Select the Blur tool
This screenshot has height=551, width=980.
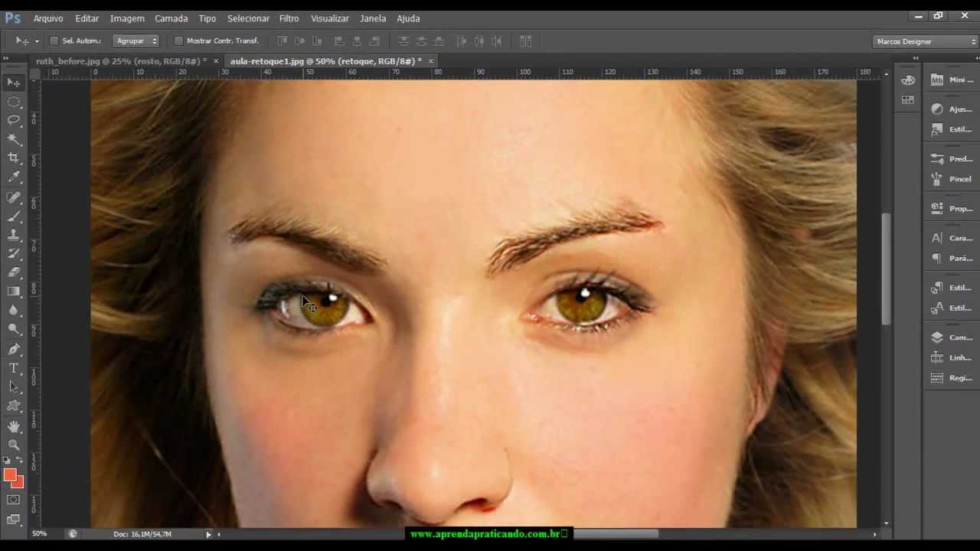[x=14, y=310]
